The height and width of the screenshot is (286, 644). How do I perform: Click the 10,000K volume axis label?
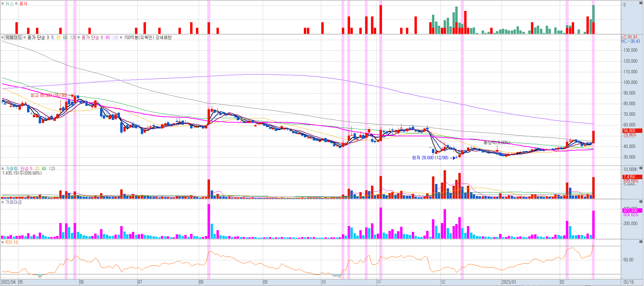(x=631, y=169)
